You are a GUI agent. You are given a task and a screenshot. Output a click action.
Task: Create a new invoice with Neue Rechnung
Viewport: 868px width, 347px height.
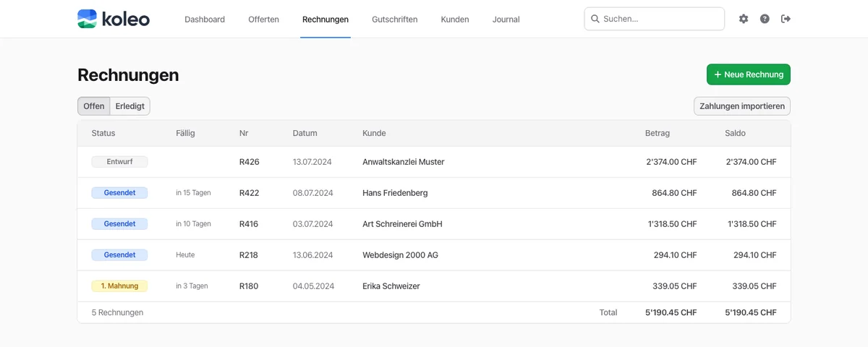749,74
